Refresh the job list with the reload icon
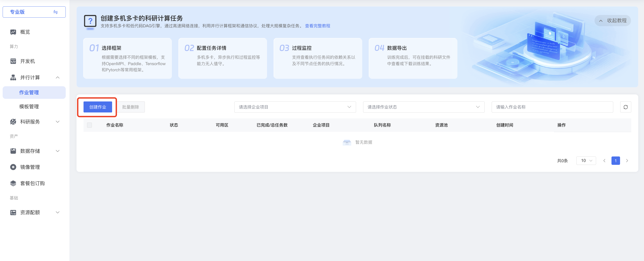644x261 pixels. [626, 107]
